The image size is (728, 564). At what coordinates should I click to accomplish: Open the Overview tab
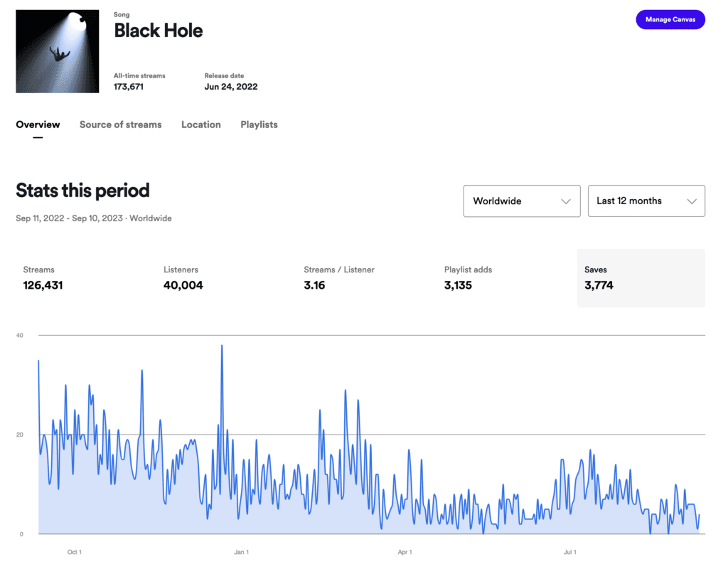pyautogui.click(x=38, y=124)
